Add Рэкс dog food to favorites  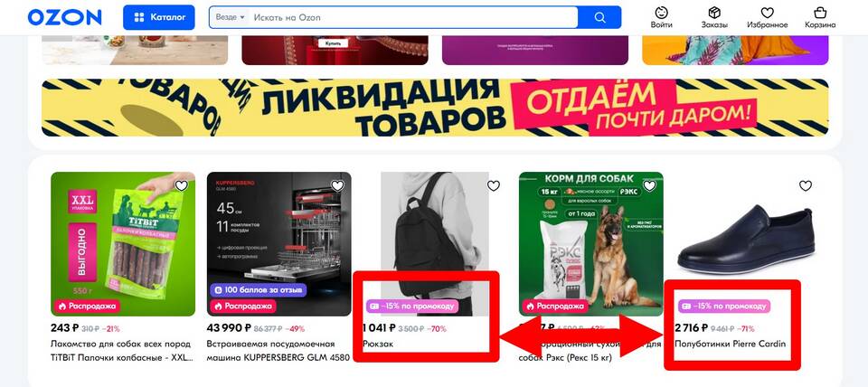click(x=649, y=186)
